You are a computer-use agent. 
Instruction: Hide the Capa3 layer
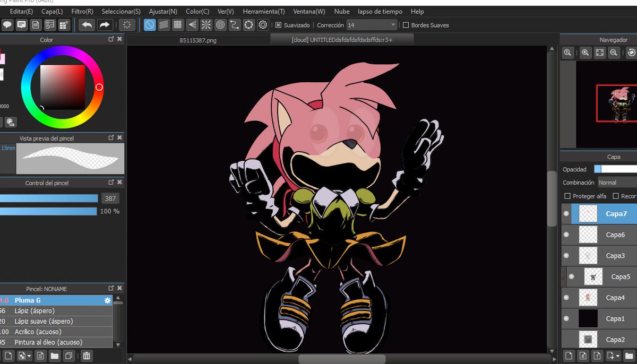[x=566, y=256]
